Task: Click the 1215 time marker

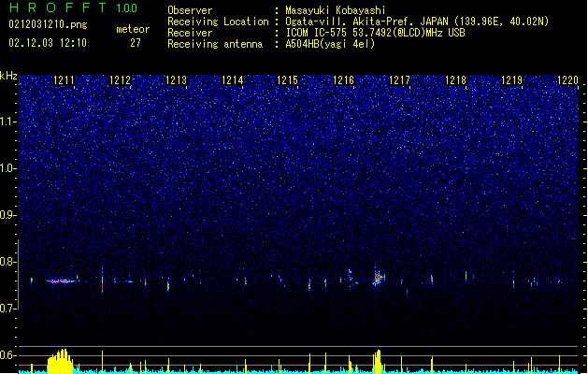Action: (x=288, y=80)
